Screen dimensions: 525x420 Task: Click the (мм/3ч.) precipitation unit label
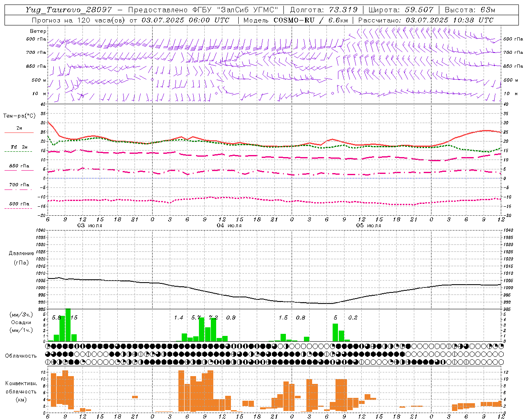click(x=21, y=315)
